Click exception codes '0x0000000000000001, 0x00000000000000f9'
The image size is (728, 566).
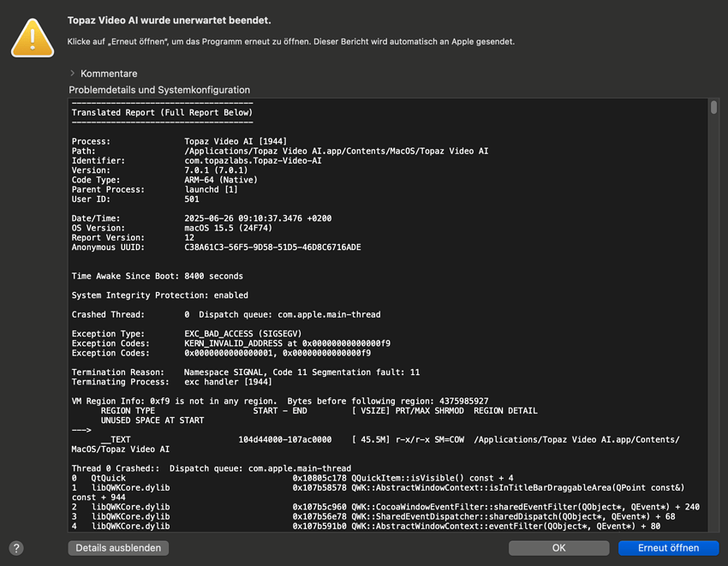pos(277,354)
